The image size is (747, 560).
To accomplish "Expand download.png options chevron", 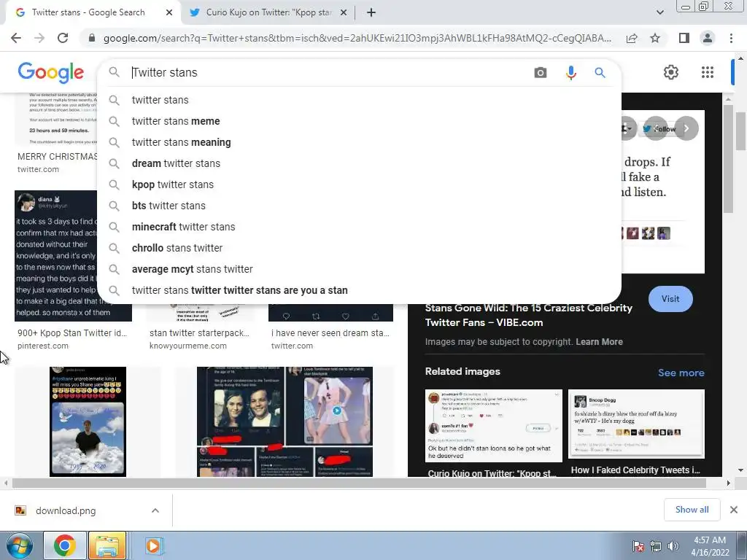I will click(155, 510).
